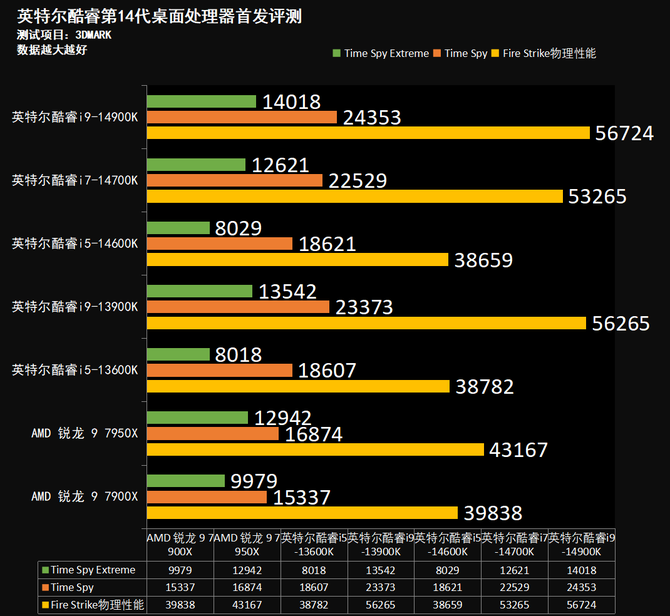Screen dimensions: 670x616
Task: Click the table row header Time Spy
Action: coord(92,587)
